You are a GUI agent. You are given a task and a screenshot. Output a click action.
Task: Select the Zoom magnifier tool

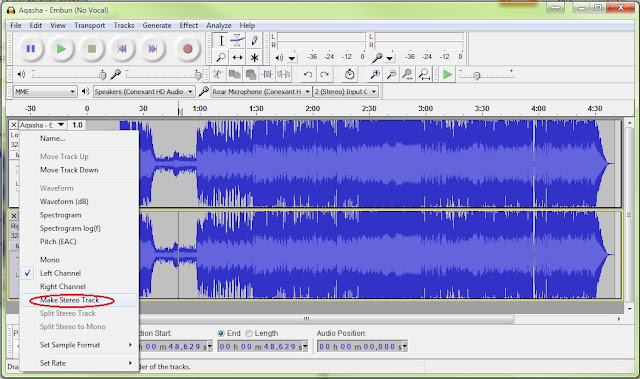pyautogui.click(x=221, y=57)
